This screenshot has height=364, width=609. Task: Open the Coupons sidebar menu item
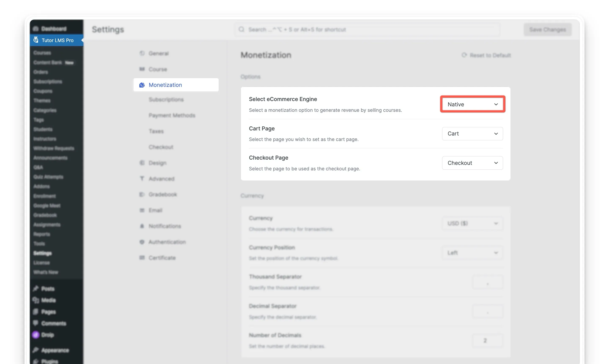[43, 91]
